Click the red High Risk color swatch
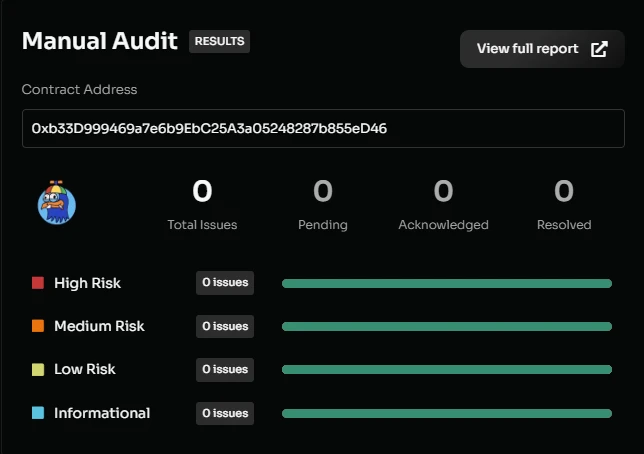This screenshot has height=454, width=644. click(x=38, y=283)
